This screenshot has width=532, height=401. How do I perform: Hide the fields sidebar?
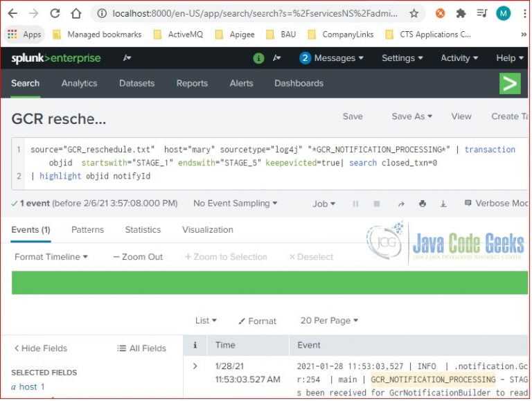tap(41, 348)
